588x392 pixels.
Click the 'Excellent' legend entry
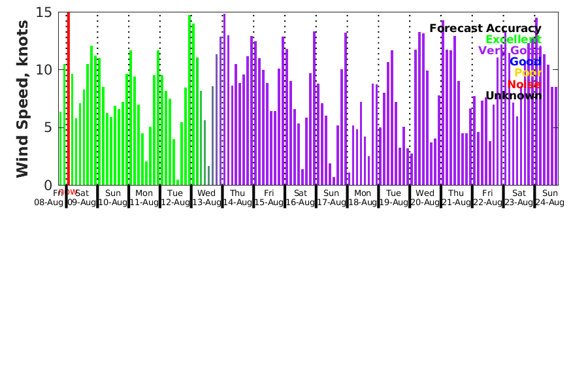[x=514, y=39]
